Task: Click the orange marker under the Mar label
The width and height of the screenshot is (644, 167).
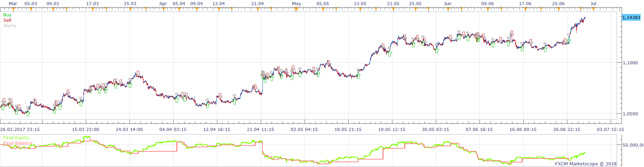Action: point(13,9)
